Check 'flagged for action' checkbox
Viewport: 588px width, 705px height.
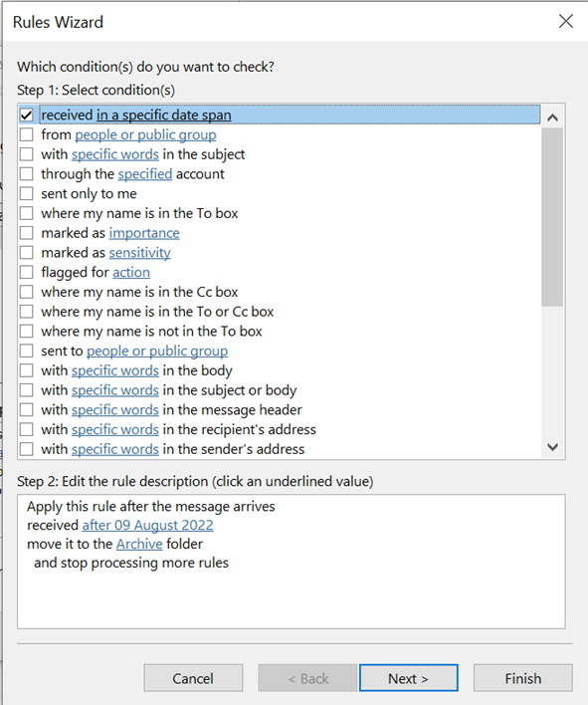27,272
